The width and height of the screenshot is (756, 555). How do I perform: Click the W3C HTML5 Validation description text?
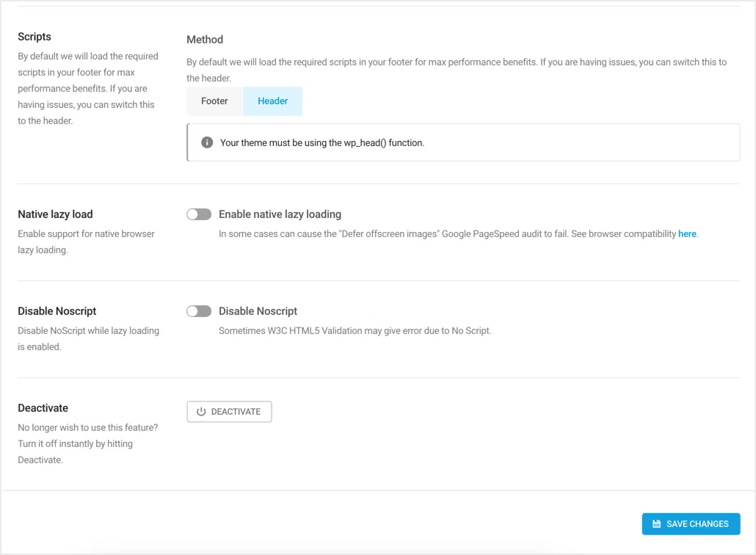355,331
